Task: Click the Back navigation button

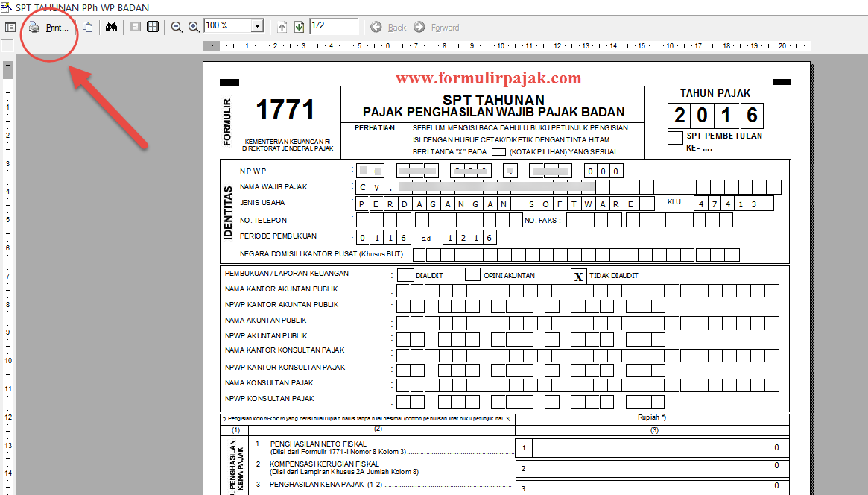Action: pyautogui.click(x=389, y=27)
